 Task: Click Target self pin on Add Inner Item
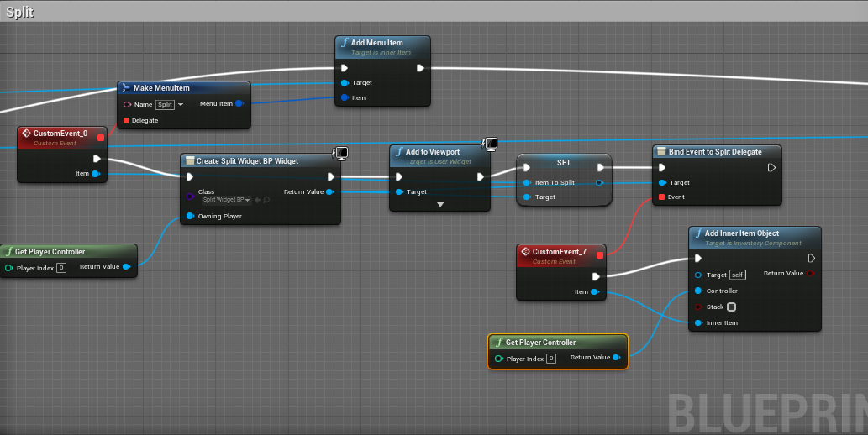(698, 275)
